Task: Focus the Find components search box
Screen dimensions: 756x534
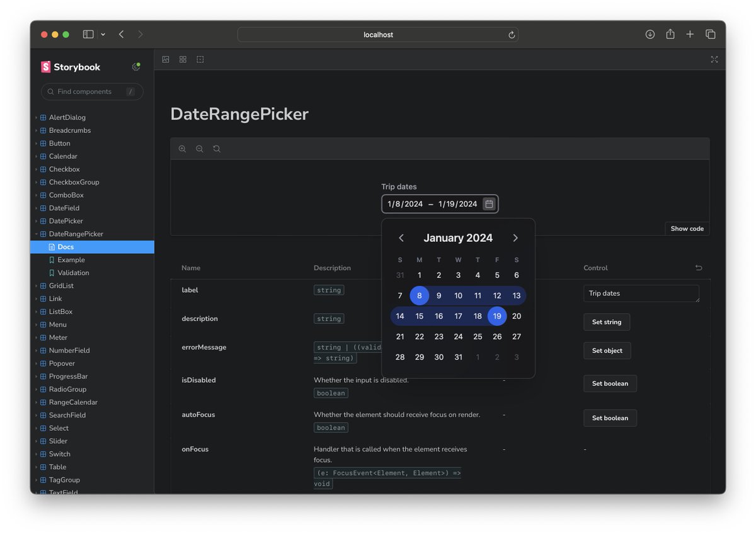Action: pyautogui.click(x=92, y=92)
